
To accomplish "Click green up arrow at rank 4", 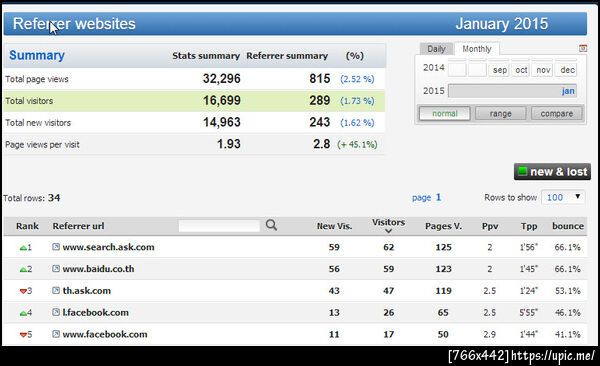I will 23,314.
